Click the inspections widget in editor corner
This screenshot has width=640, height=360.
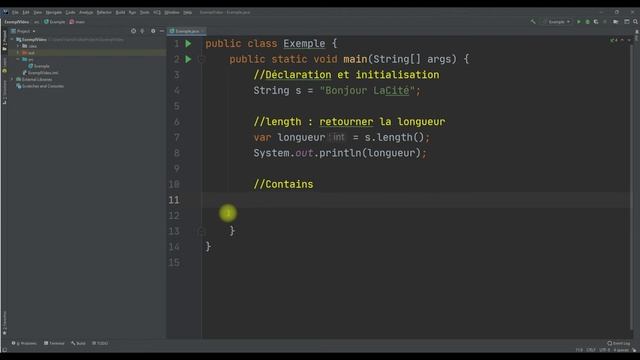point(614,40)
